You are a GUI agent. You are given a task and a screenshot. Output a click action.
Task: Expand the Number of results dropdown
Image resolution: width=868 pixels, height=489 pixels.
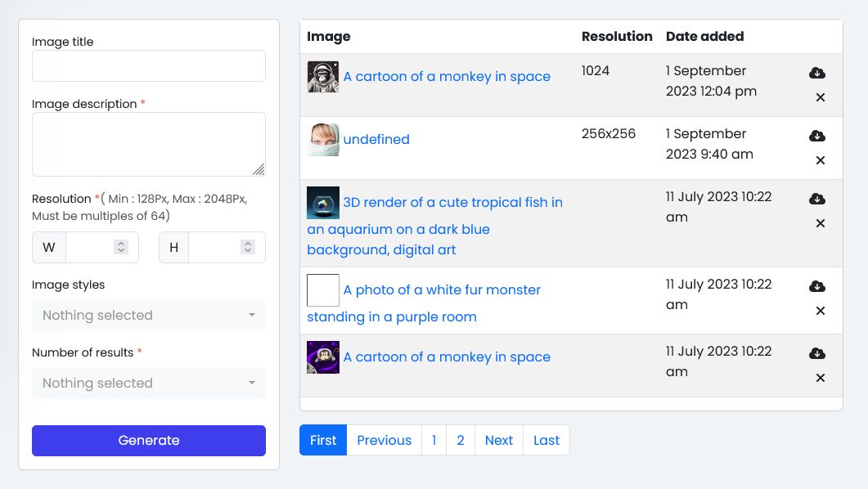(x=149, y=384)
